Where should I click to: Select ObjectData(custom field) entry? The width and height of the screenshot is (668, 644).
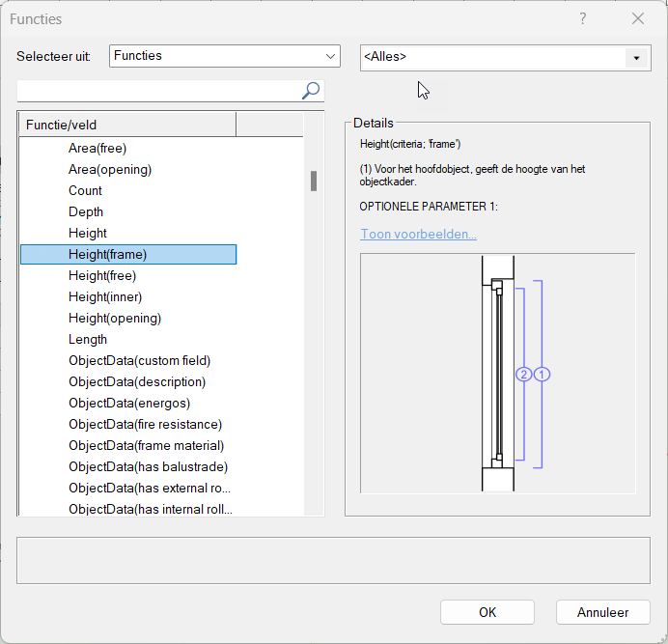(x=139, y=360)
